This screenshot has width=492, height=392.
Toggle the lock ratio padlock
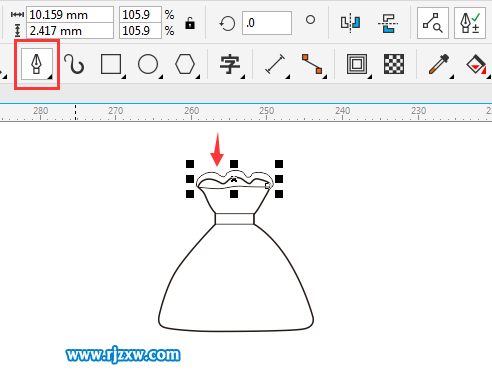pos(190,23)
